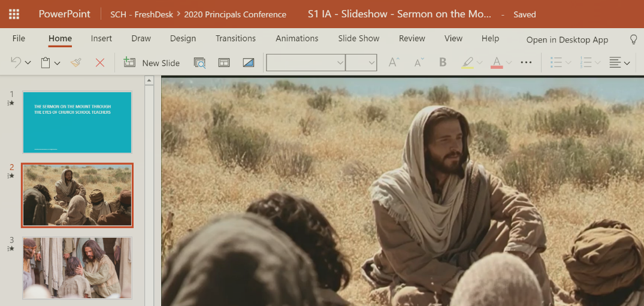This screenshot has width=644, height=306.
Task: Increase font size with larger A
Action: pyautogui.click(x=394, y=62)
